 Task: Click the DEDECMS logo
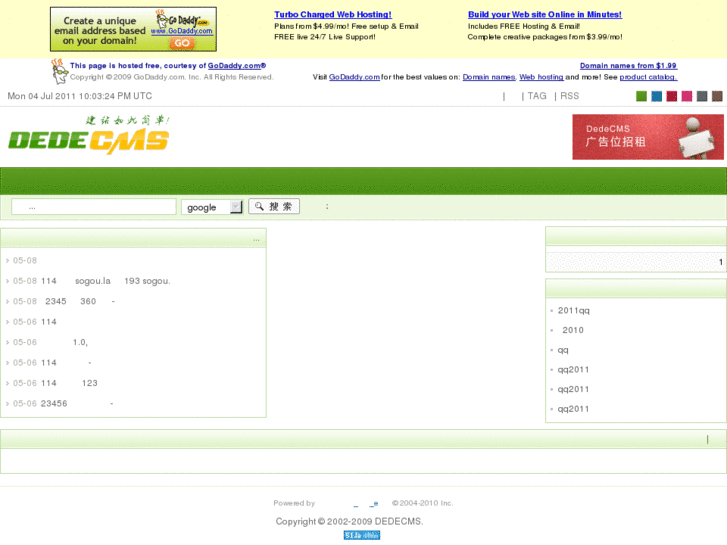point(89,135)
